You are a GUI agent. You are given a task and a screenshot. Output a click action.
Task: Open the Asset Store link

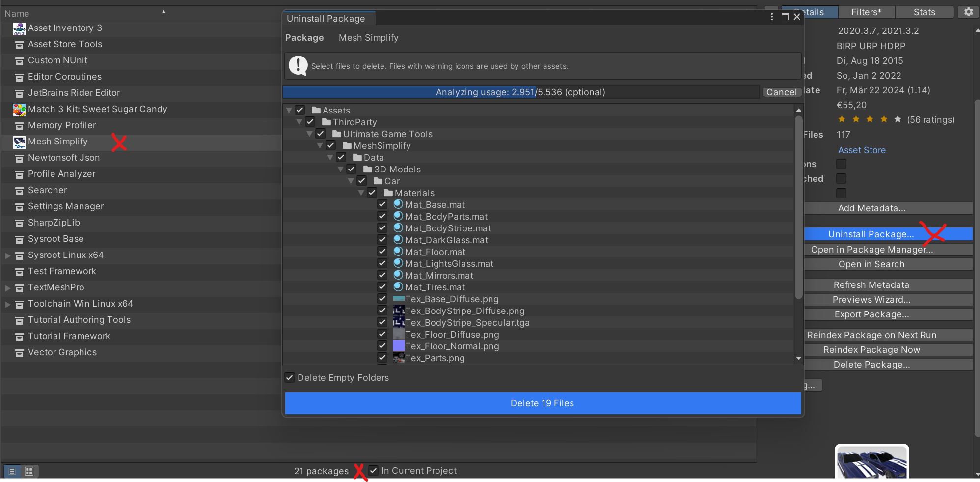coord(862,150)
